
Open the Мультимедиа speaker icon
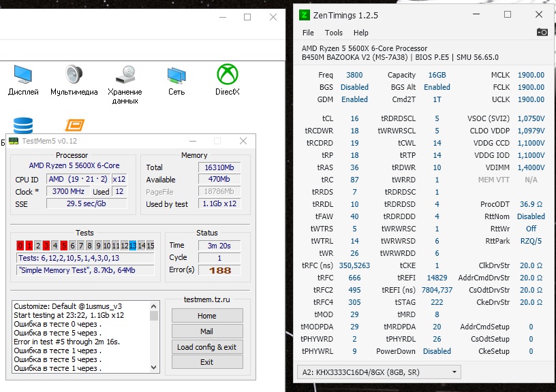[74, 74]
